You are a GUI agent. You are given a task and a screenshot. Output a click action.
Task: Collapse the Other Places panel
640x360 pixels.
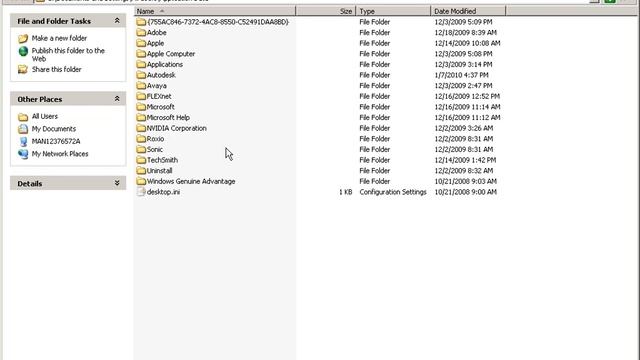click(x=117, y=99)
